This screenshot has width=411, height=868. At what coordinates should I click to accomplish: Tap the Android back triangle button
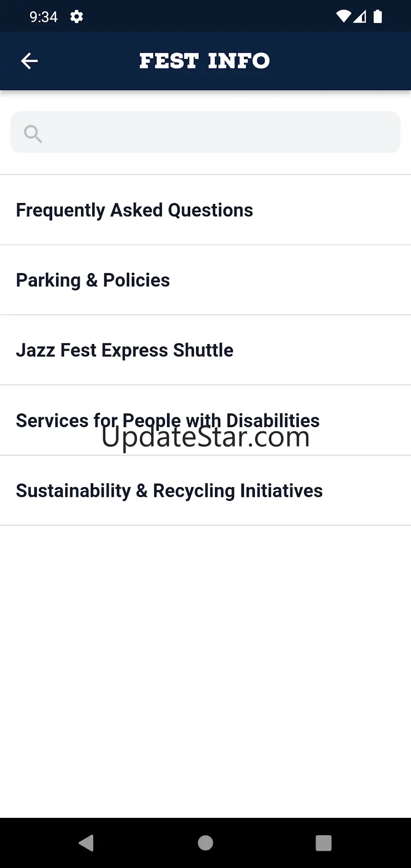[86, 843]
